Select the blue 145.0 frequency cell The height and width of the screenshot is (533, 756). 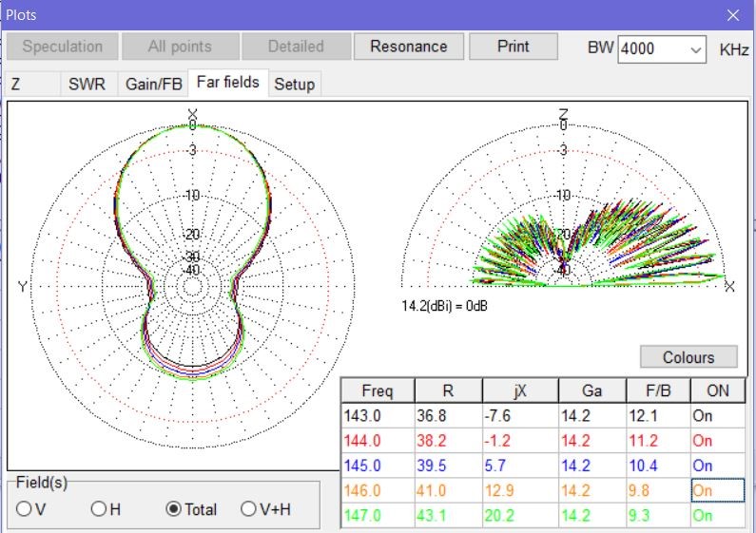tap(378, 466)
